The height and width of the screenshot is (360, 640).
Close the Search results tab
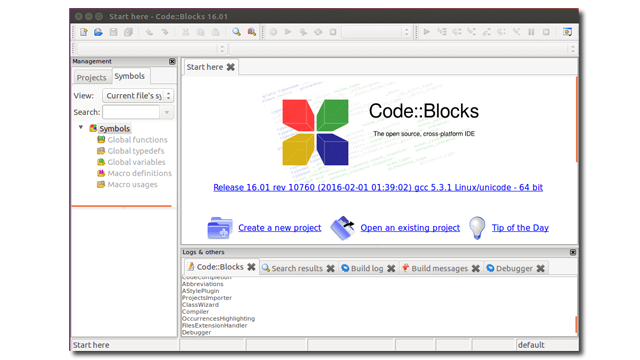331,268
